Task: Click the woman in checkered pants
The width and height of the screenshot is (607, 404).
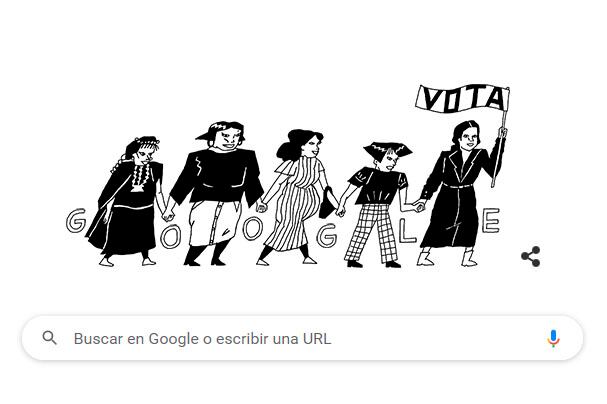Action: pyautogui.click(x=377, y=205)
